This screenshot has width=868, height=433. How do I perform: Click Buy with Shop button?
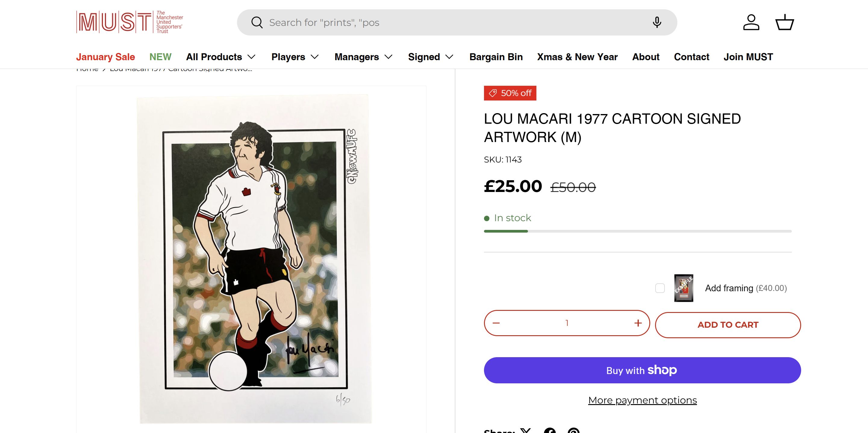(x=642, y=370)
